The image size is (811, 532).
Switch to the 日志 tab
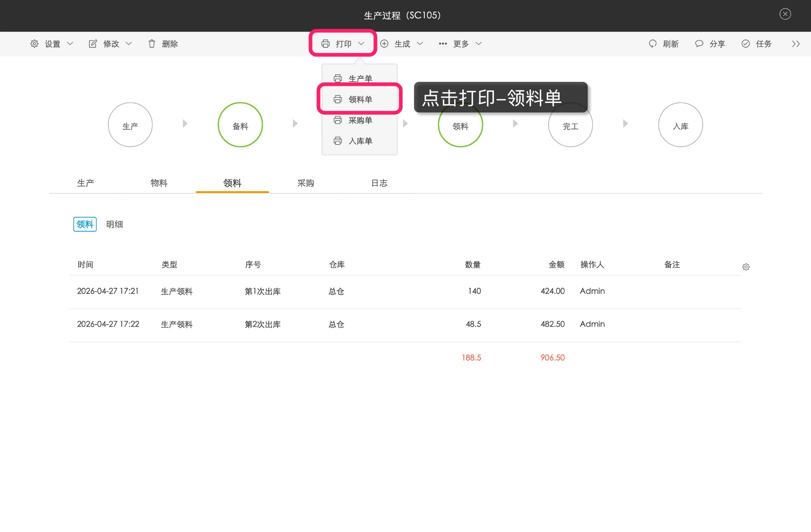tap(379, 183)
